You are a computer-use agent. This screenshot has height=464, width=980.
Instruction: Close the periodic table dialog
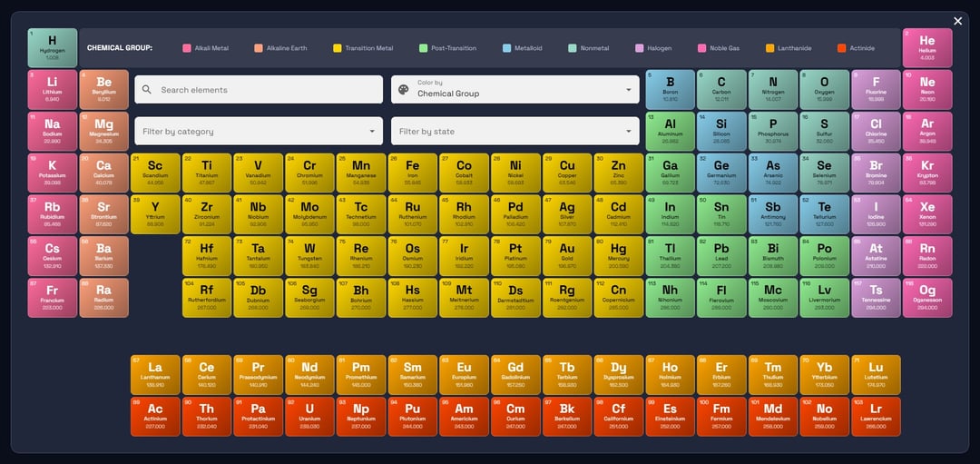[957, 21]
